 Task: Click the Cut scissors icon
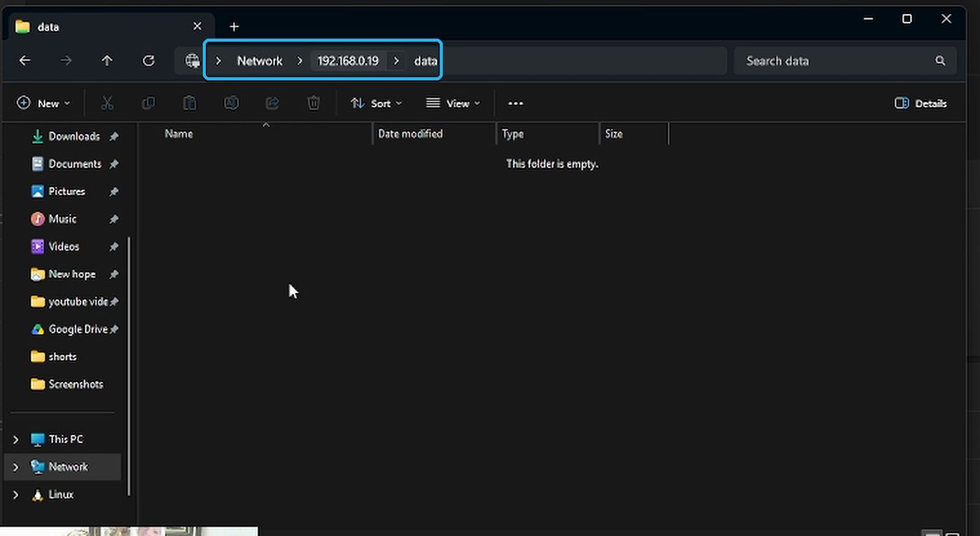[107, 103]
